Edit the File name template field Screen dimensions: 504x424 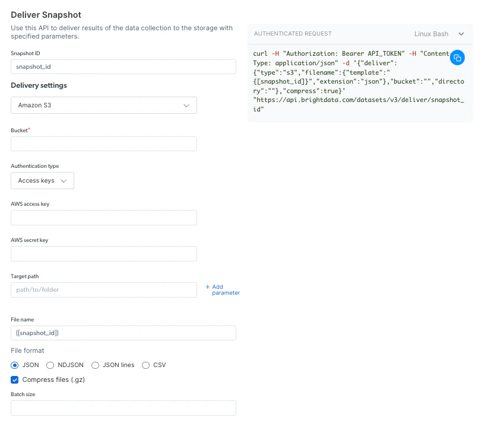click(x=123, y=333)
